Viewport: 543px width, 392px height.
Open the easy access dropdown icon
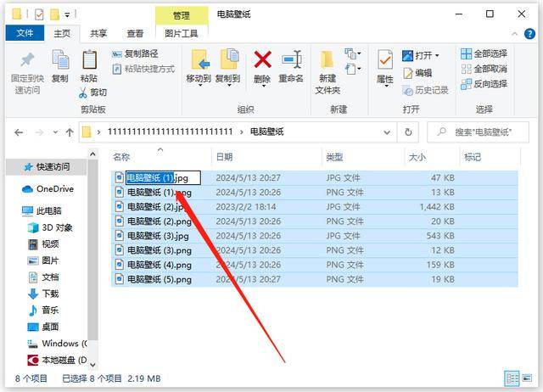353,69
